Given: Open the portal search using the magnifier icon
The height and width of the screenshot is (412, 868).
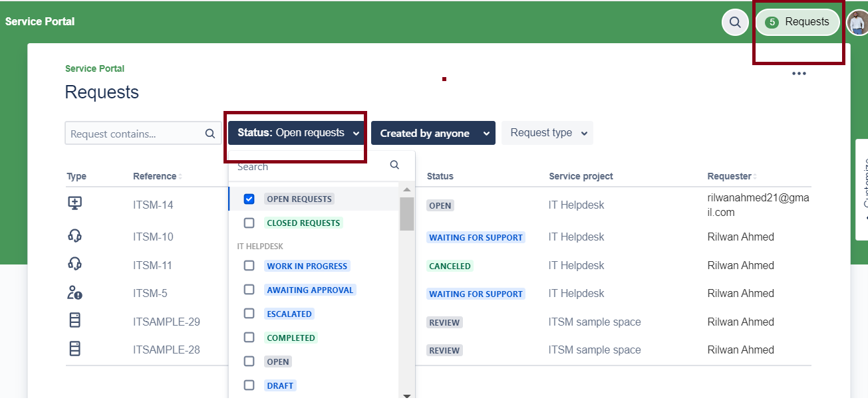Looking at the screenshot, I should pos(734,22).
